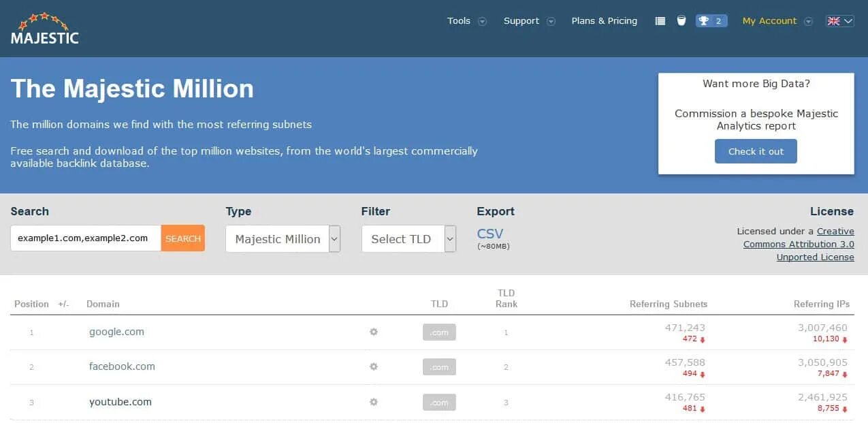Click the 416,765 referring subnets value
This screenshot has height=423, width=868.
[x=685, y=397]
